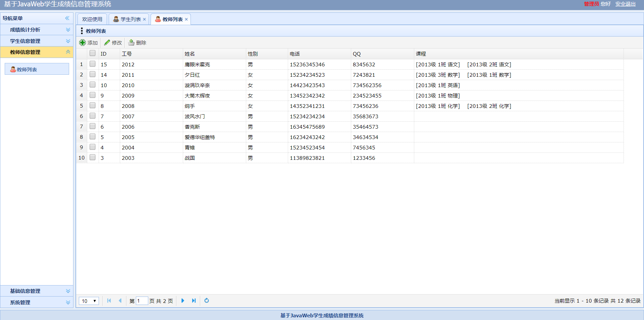This screenshot has width=644, height=320.
Task: Check the row for teacher 波风水门
Action: 93,116
